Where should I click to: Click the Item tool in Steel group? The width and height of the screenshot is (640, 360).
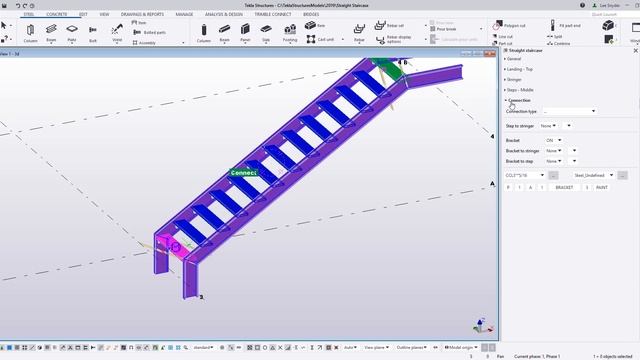139,23
